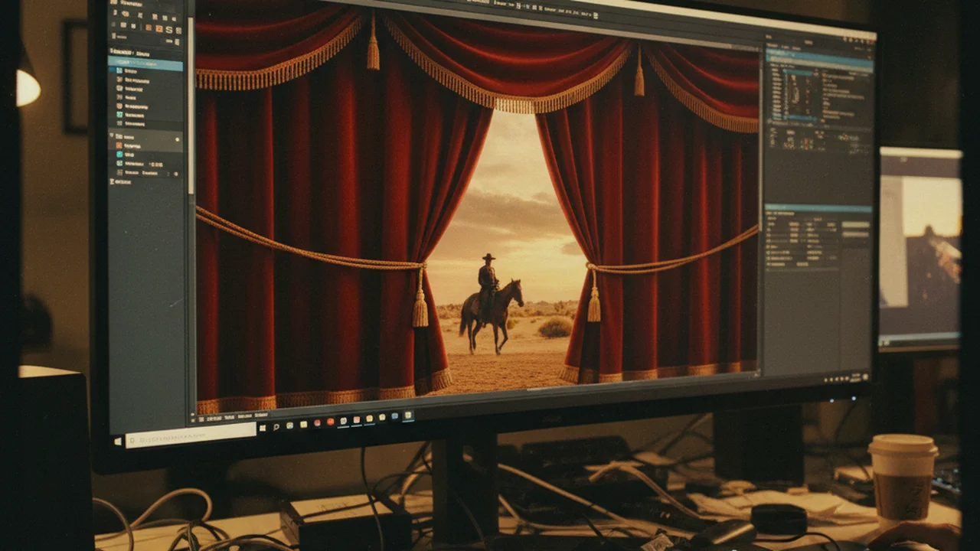This screenshot has height=551, width=980.
Task: Click the magnifier search icon on the taskbar
Action: [276, 427]
